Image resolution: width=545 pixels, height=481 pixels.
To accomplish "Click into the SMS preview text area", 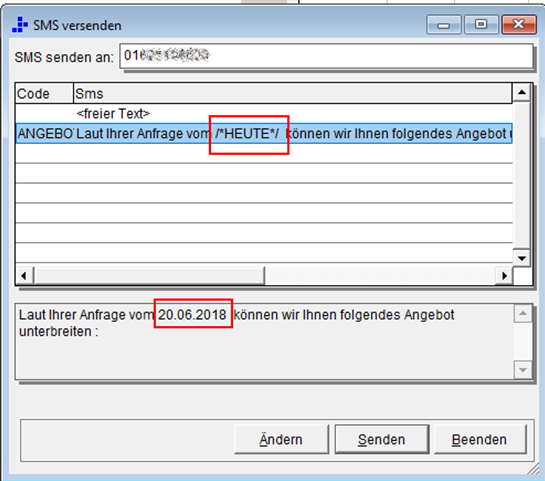I will 265,342.
